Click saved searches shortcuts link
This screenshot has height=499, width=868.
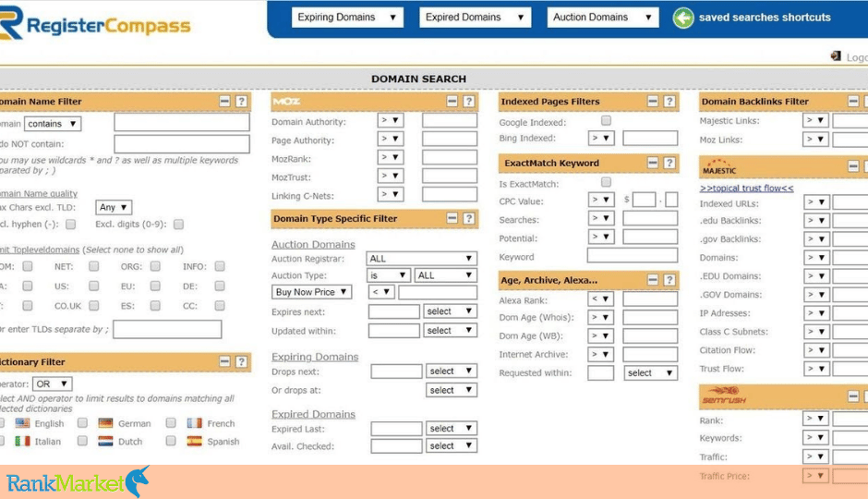coord(765,18)
